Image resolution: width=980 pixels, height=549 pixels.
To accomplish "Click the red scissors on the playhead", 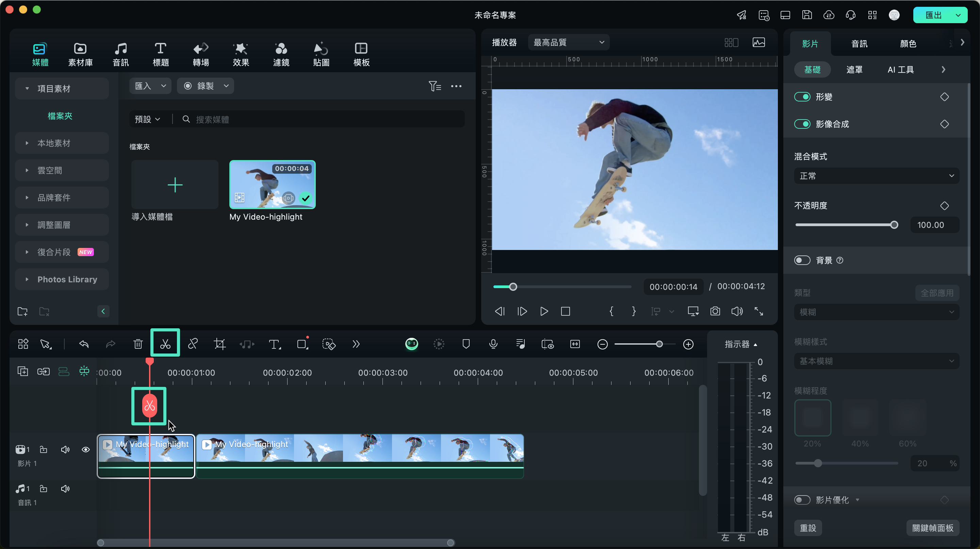I will 149,406.
